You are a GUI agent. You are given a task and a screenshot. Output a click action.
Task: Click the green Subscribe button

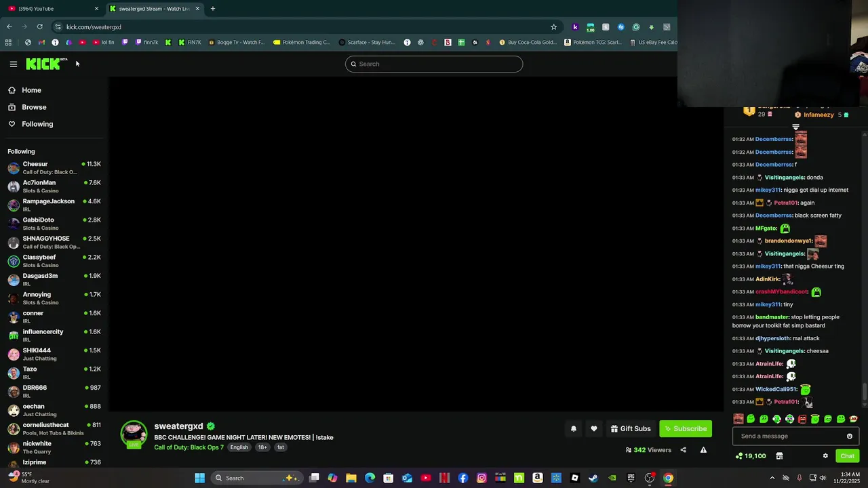[x=686, y=428]
